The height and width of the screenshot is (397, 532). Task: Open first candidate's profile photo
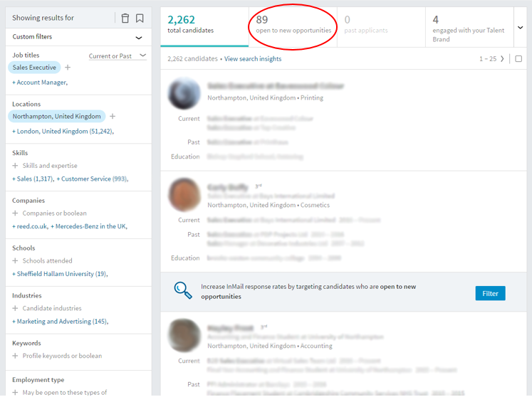184,93
